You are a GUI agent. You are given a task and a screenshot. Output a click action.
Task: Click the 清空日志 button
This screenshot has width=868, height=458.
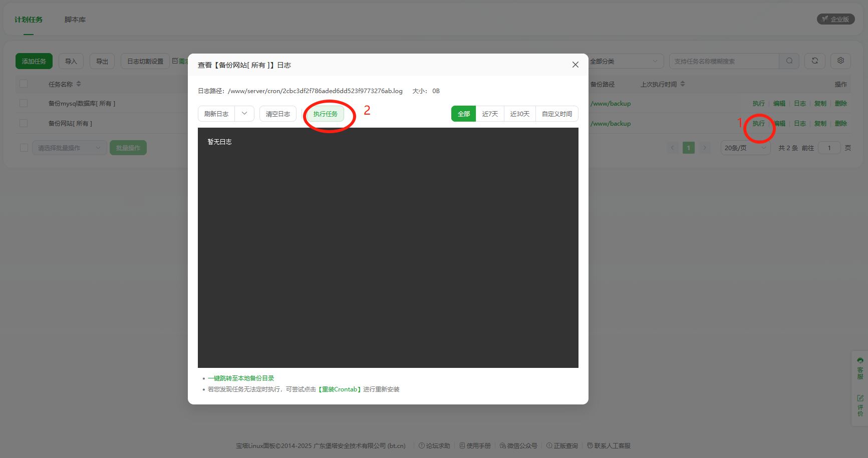tap(278, 114)
